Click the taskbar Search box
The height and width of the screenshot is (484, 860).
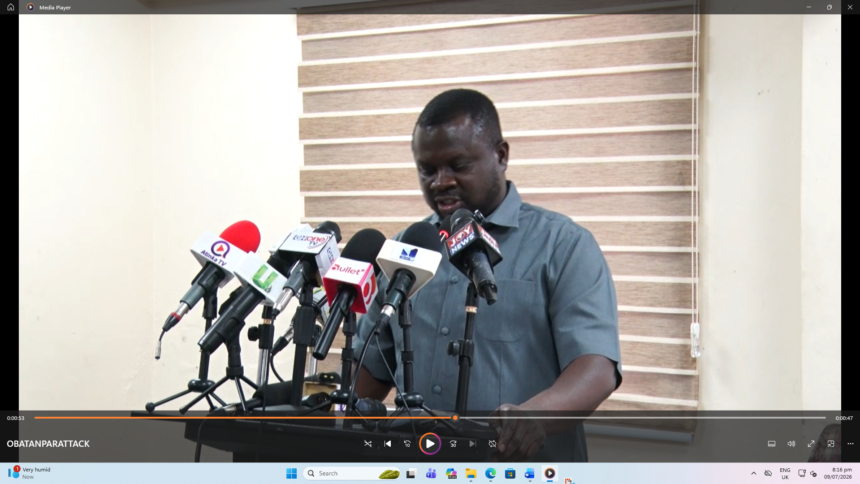point(353,473)
